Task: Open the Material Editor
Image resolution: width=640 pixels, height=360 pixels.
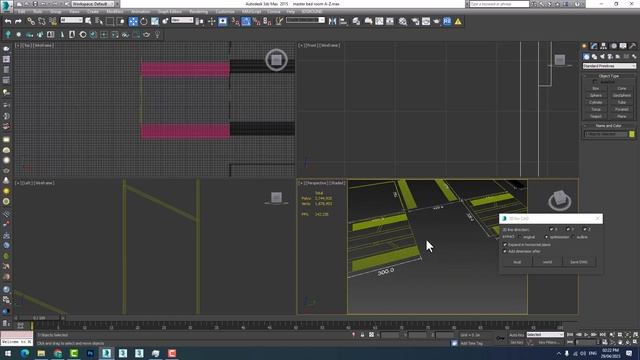Action: tap(402, 21)
